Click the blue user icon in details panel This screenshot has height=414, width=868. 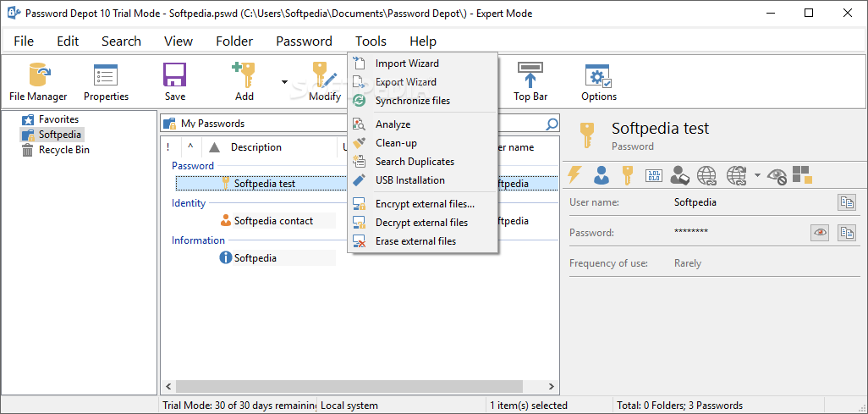602,176
